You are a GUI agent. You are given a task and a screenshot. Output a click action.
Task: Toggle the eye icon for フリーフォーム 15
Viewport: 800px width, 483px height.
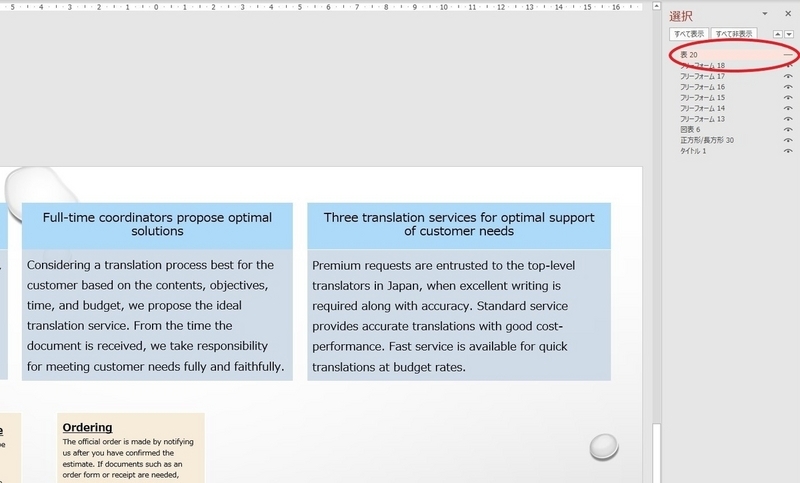coord(788,97)
